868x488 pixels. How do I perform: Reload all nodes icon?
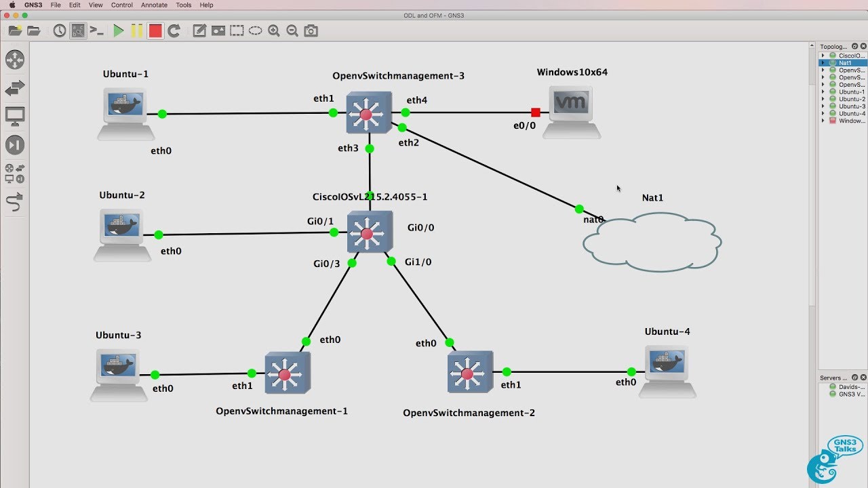point(174,30)
